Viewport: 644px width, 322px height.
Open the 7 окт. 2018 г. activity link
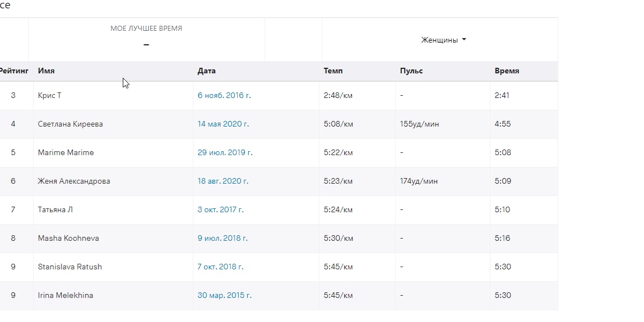click(221, 267)
